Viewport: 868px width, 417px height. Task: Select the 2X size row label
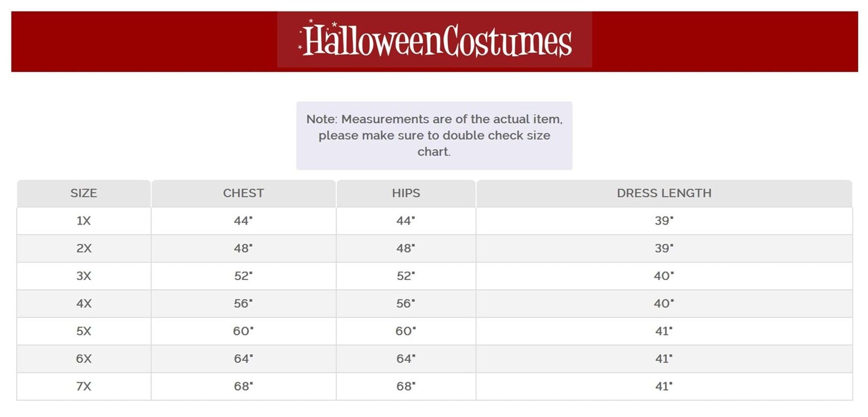click(x=84, y=248)
